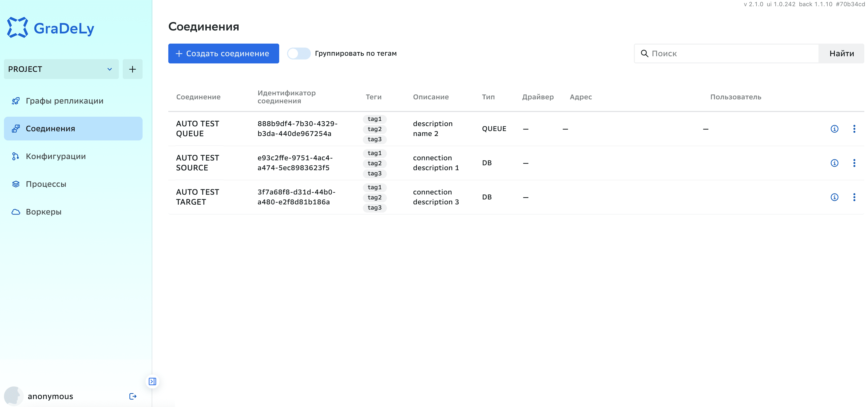Navigate to Процессы page

click(x=46, y=184)
